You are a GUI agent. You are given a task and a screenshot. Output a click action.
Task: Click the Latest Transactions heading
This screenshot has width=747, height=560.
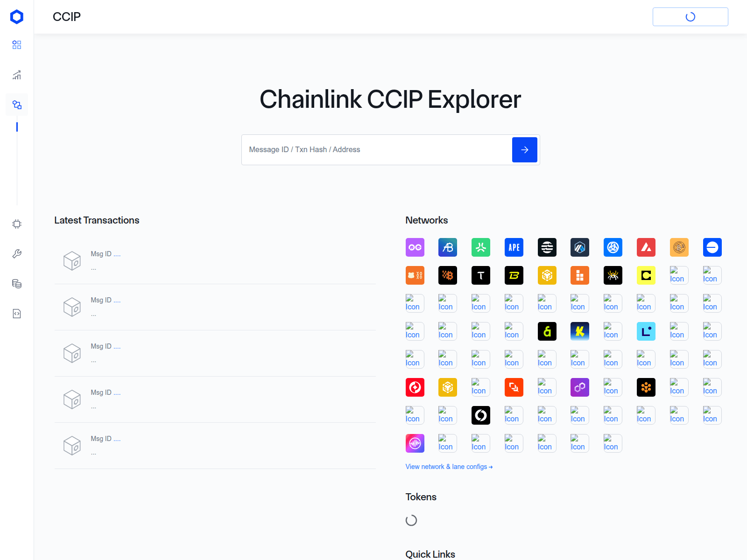(x=97, y=220)
